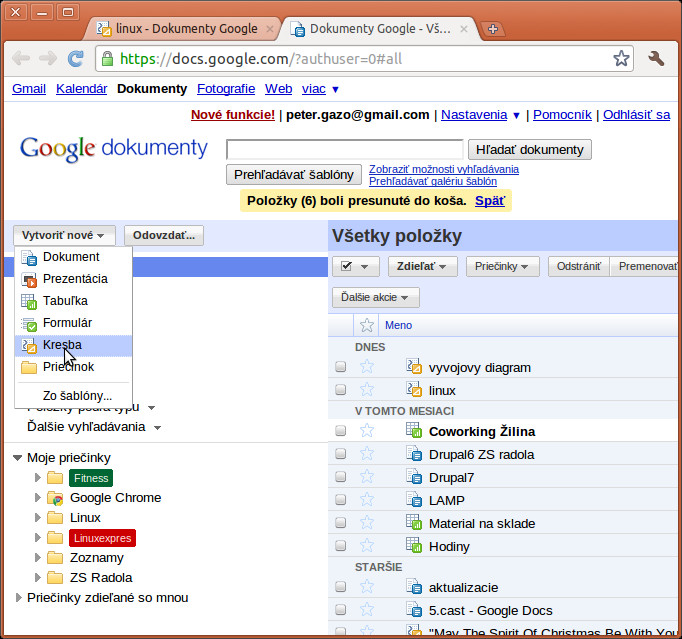The image size is (682, 639).
Task: Check the LAMP checkbox
Action: (x=341, y=499)
